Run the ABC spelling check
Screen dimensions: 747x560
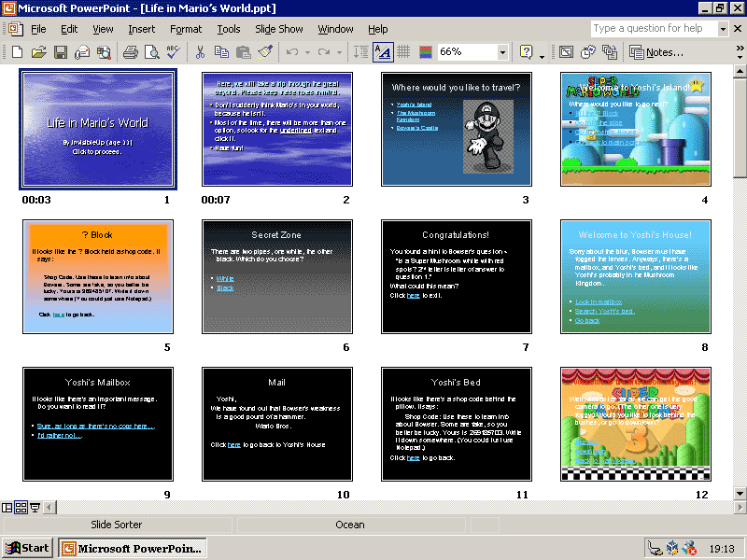pyautogui.click(x=173, y=52)
